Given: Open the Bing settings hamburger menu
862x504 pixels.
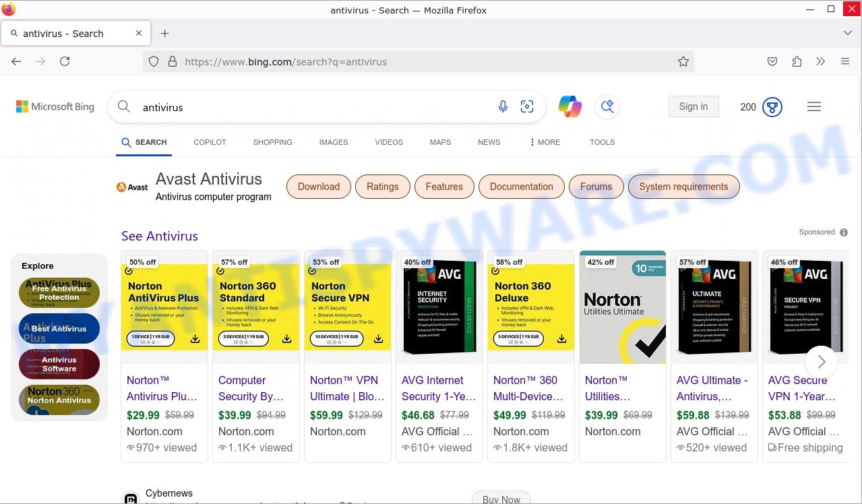Looking at the screenshot, I should (814, 106).
